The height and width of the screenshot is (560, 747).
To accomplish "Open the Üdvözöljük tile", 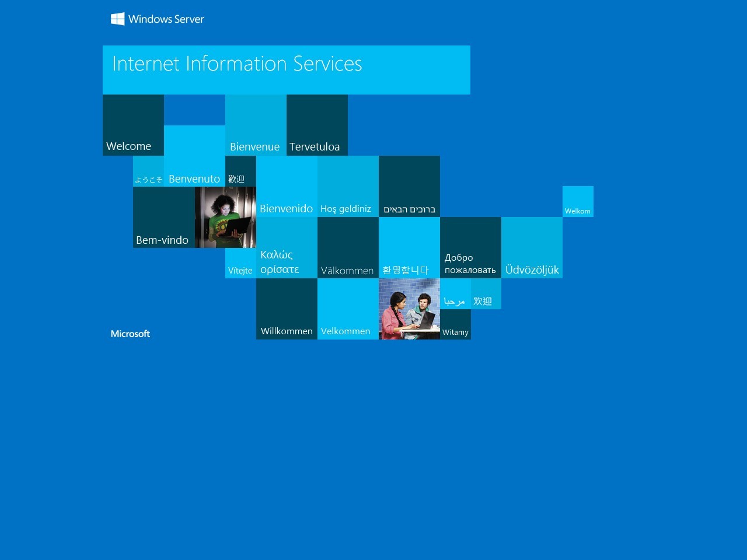I will pyautogui.click(x=532, y=248).
